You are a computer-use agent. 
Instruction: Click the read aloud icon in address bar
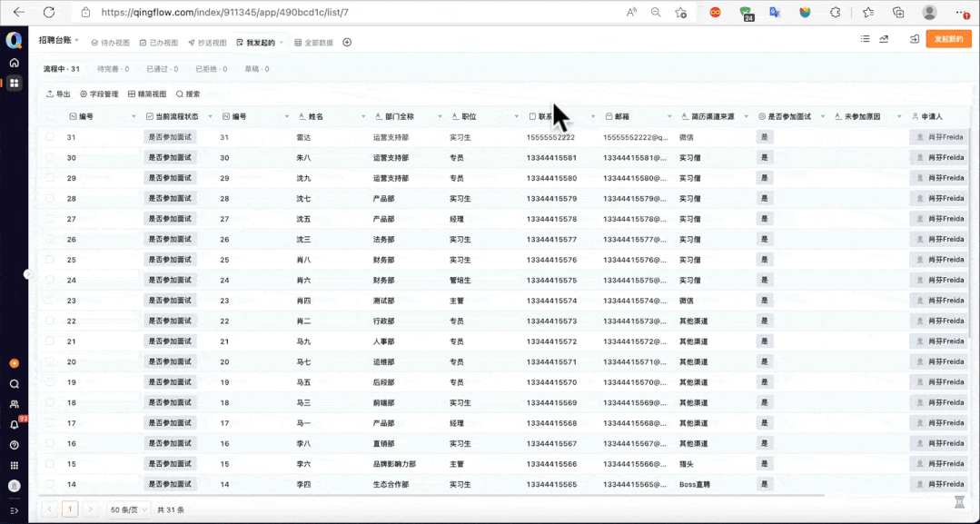[x=631, y=12]
